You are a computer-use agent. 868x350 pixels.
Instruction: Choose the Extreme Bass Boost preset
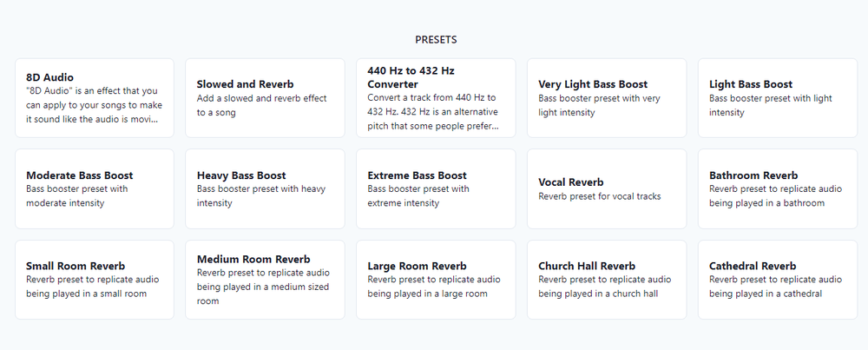(x=436, y=188)
